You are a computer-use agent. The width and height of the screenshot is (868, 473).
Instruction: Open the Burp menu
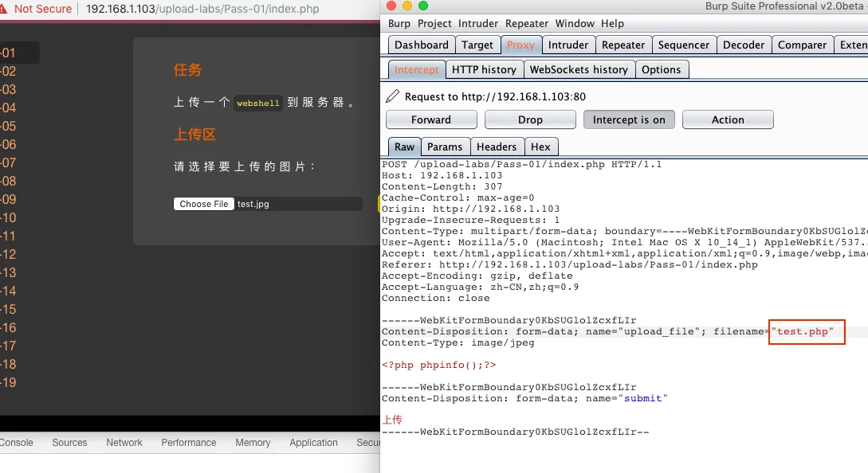pos(399,24)
